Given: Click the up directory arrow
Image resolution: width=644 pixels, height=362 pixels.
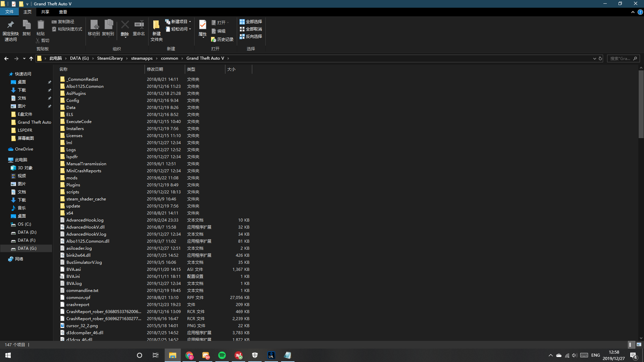Looking at the screenshot, I should pyautogui.click(x=31, y=58).
